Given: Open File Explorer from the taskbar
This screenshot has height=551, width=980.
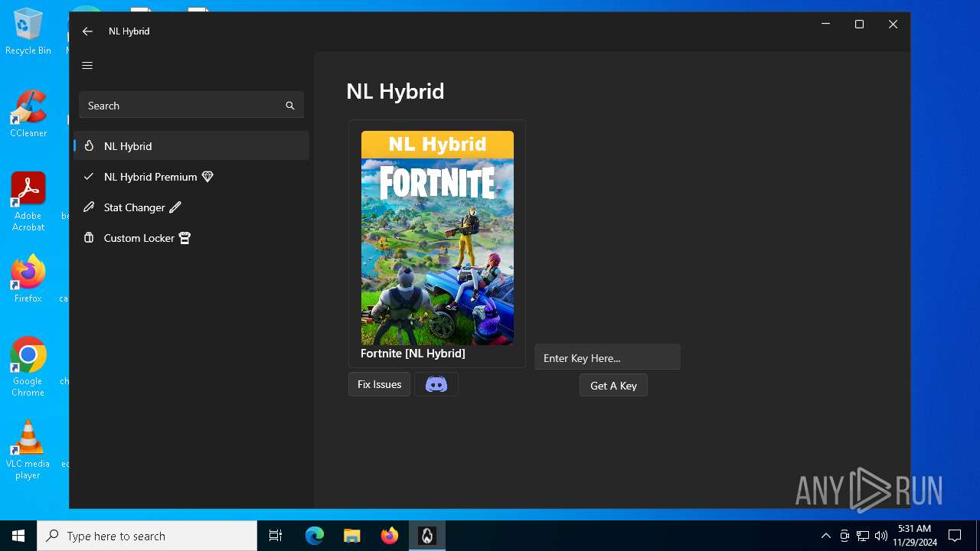Looking at the screenshot, I should [351, 536].
